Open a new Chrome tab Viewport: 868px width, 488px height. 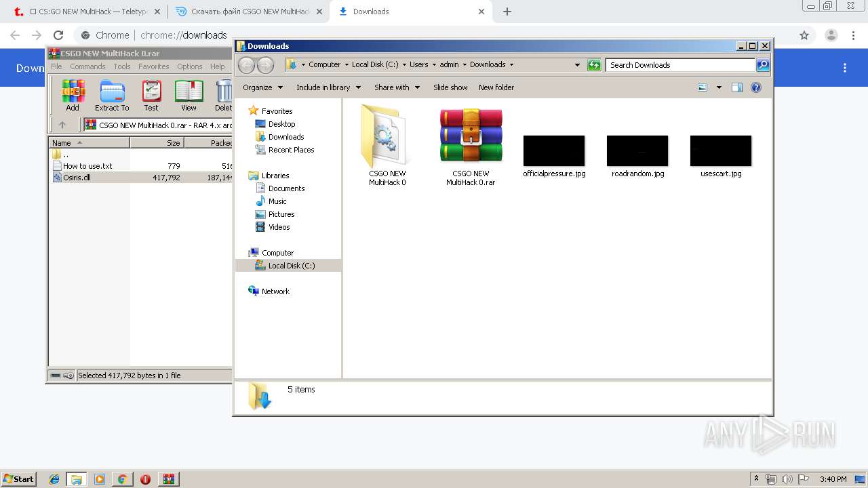click(x=507, y=12)
